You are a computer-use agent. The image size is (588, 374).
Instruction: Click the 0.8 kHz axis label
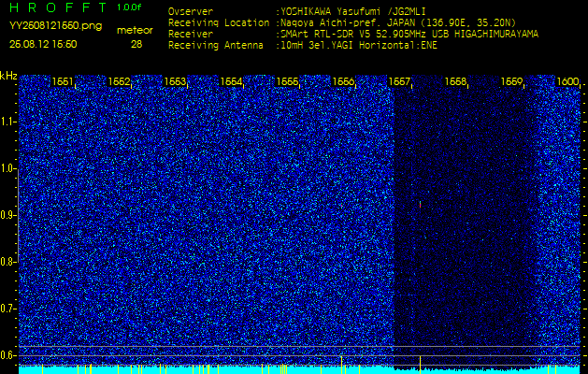(7, 262)
